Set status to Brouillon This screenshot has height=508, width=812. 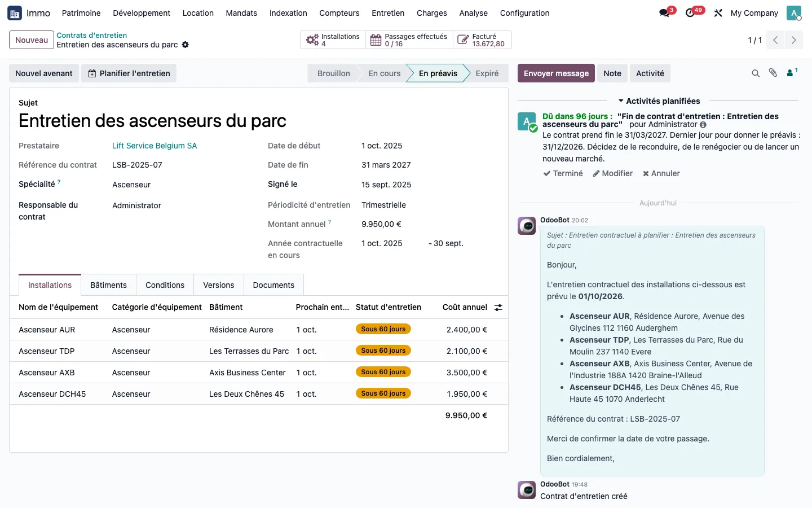334,73
